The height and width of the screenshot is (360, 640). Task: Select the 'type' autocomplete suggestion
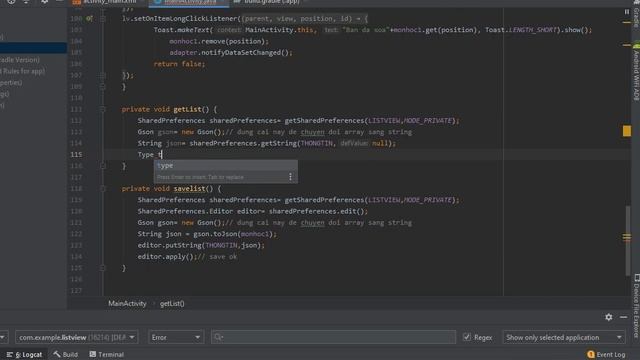coord(225,165)
